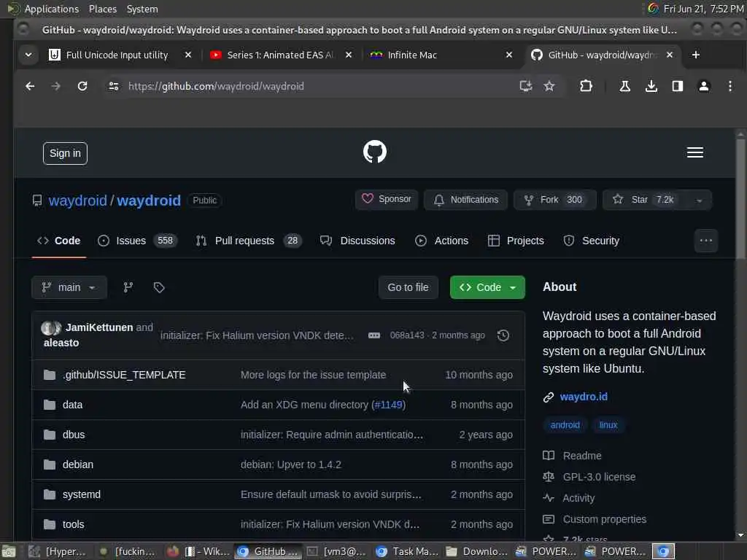
Task: Open the Applications menu in top panel
Action: point(52,9)
